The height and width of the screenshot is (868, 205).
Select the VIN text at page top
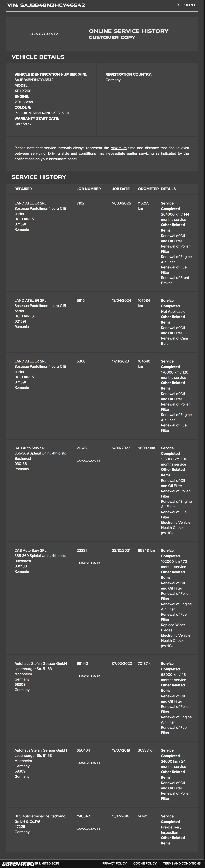[46, 5]
